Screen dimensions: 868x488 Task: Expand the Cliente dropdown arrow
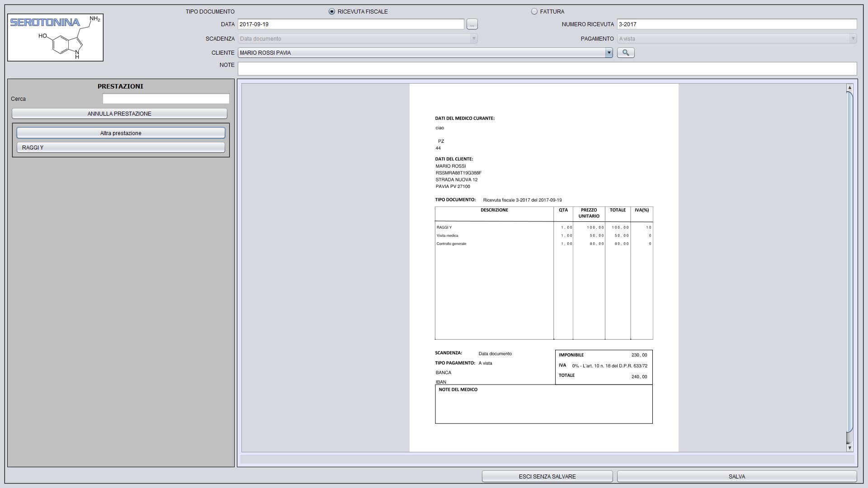[609, 53]
